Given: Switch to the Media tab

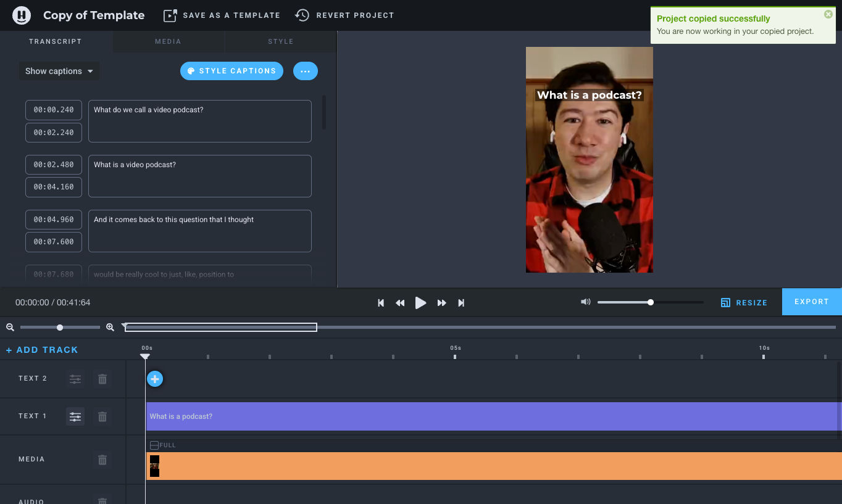Looking at the screenshot, I should tap(168, 41).
